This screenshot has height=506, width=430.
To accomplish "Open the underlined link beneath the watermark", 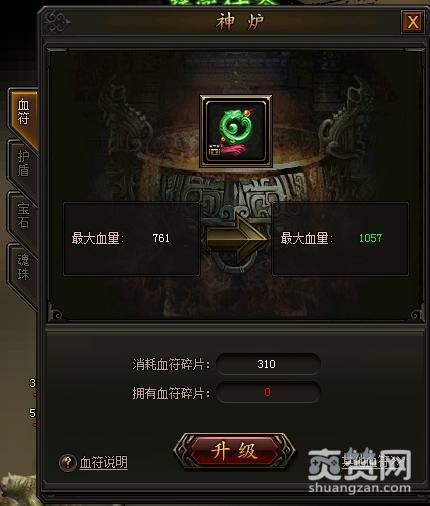I will coord(372,462).
